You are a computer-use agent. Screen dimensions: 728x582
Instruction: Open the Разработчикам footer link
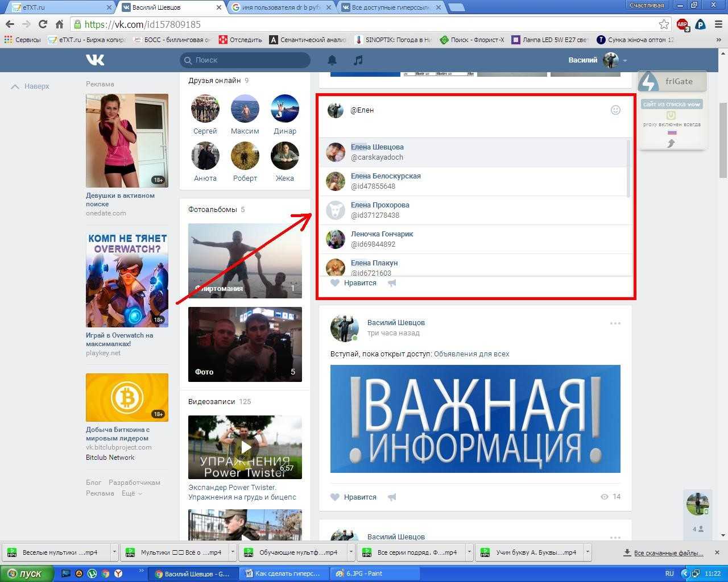click(x=134, y=483)
